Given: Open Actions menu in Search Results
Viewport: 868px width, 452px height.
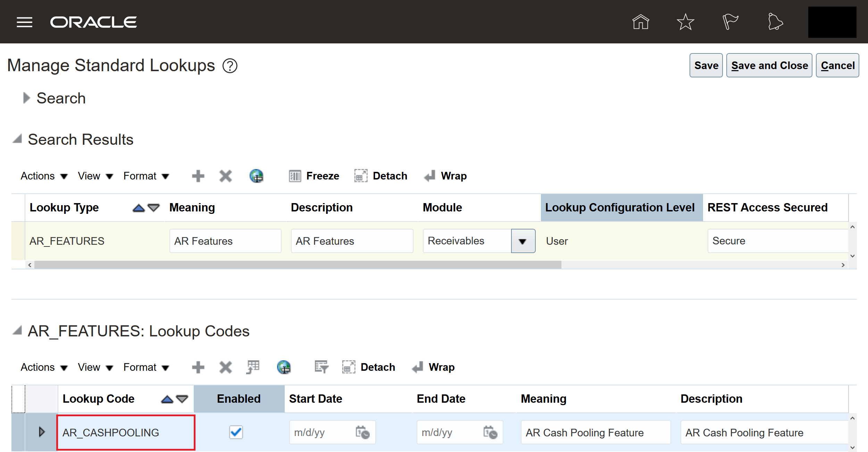Looking at the screenshot, I should click(x=44, y=176).
